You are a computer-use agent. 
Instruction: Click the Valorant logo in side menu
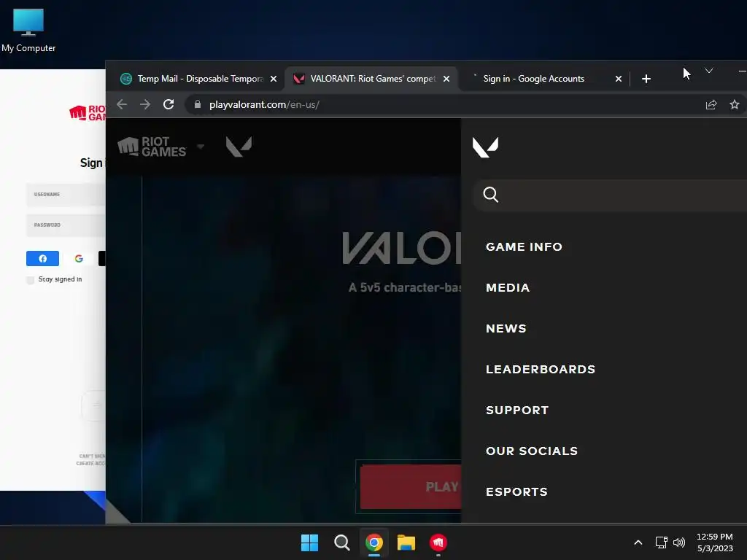pos(485,147)
